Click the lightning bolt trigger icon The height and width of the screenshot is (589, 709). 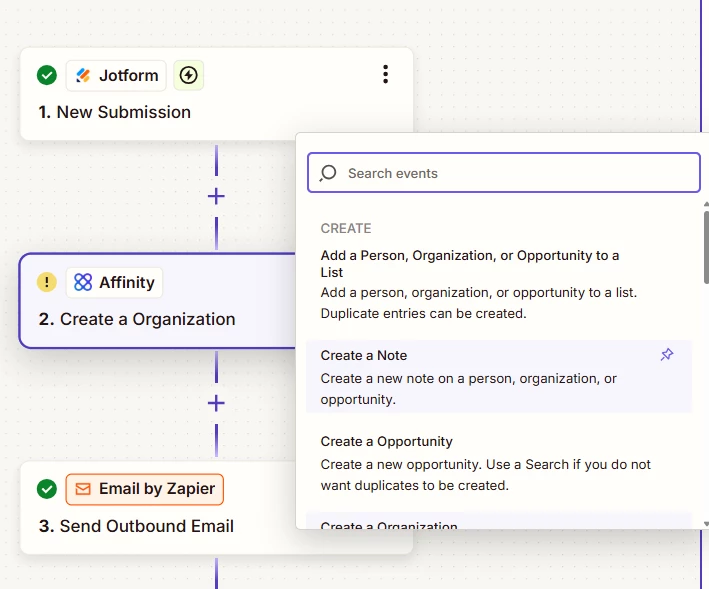click(189, 75)
